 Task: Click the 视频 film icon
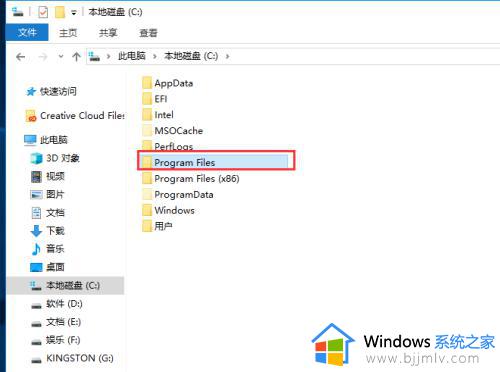36,177
